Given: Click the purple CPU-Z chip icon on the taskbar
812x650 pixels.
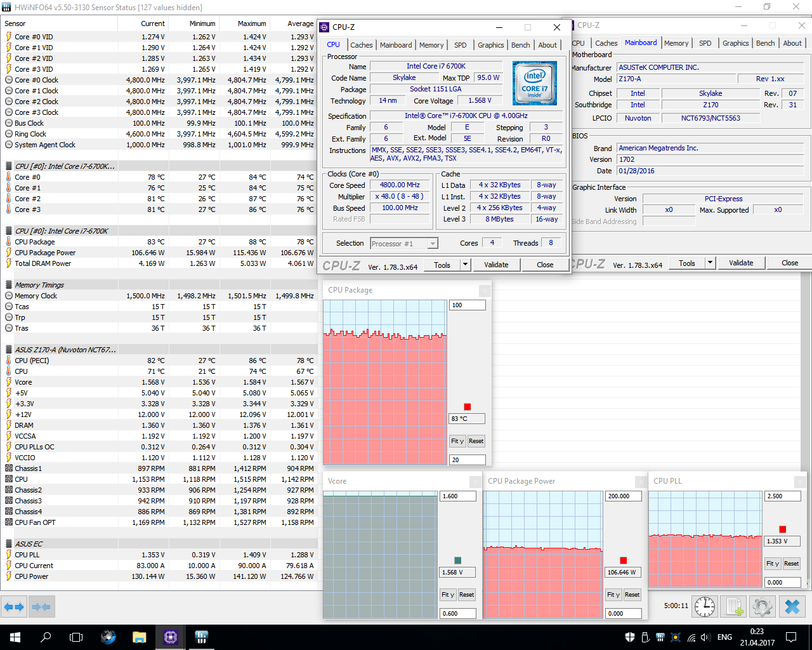Looking at the screenshot, I should [170, 637].
